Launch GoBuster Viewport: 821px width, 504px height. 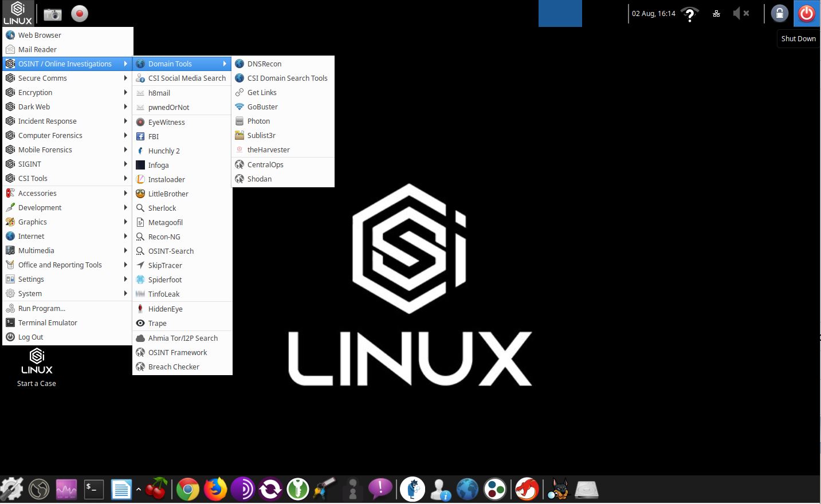283,107
